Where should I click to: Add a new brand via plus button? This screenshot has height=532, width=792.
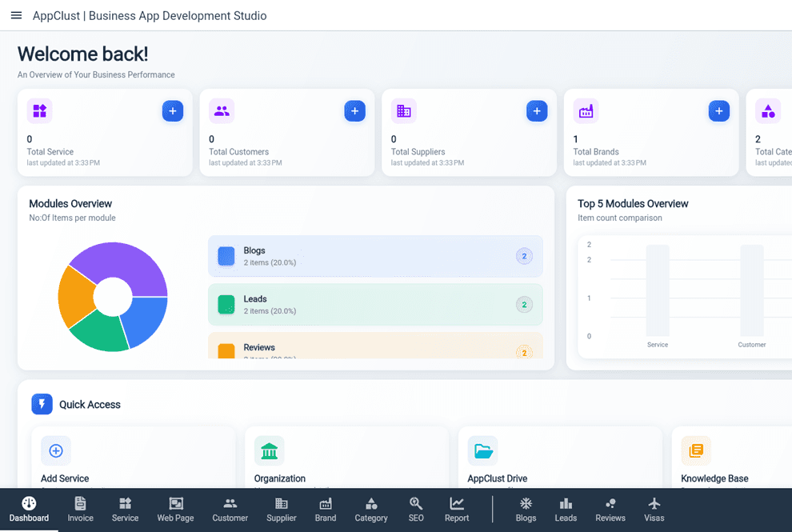pos(718,111)
